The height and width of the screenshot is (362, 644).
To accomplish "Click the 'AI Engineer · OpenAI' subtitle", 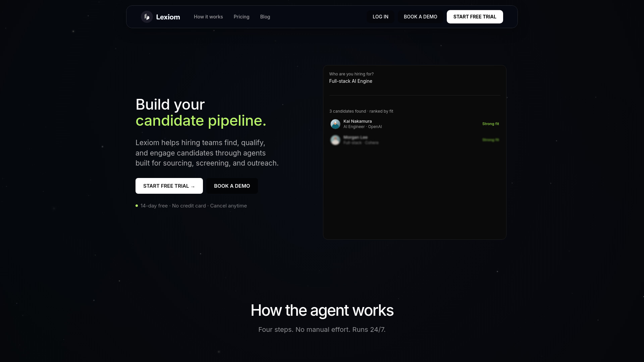I will [x=363, y=127].
